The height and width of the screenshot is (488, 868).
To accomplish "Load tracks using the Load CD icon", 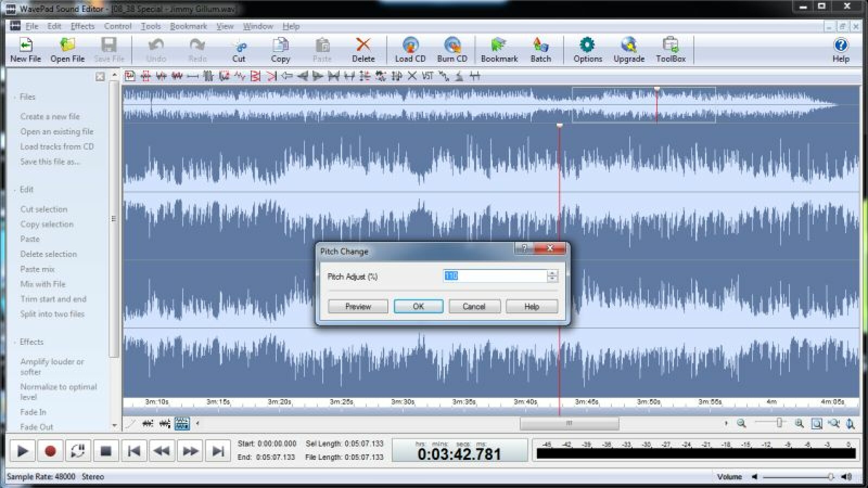I will [410, 49].
